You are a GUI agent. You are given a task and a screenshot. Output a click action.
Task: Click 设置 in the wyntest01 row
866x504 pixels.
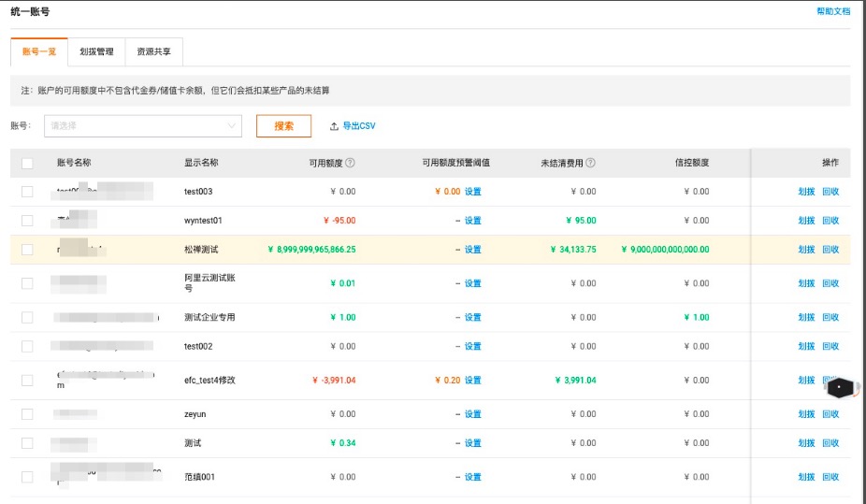(473, 221)
